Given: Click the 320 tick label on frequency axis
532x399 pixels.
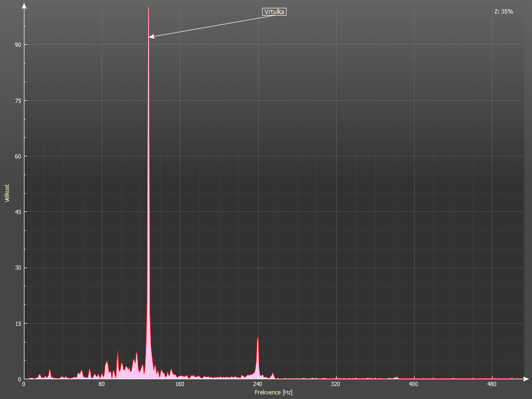Looking at the screenshot, I should pos(335,384).
